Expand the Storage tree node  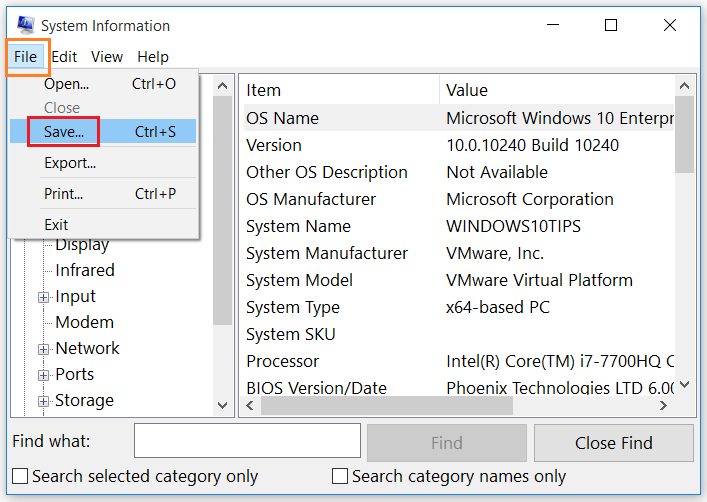pos(43,401)
